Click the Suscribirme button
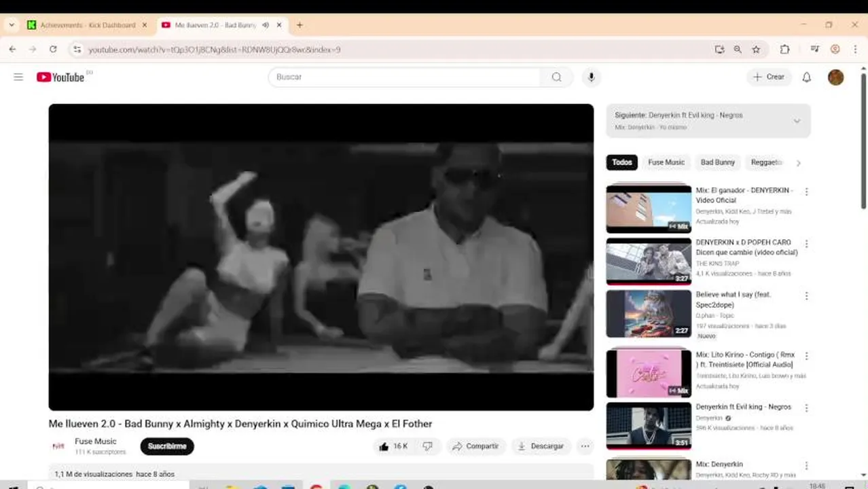 167,446
